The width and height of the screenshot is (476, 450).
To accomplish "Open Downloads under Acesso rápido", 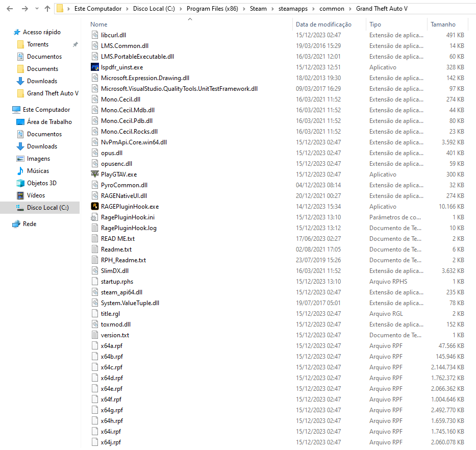I will point(42,81).
